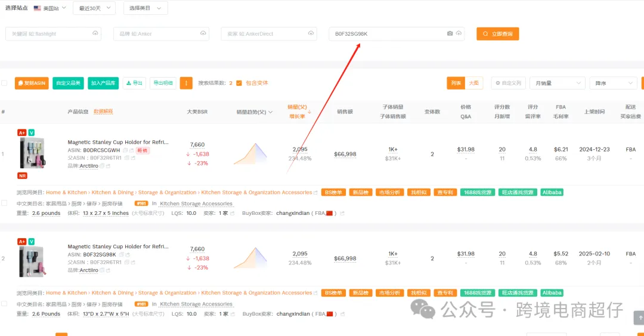Toggle the select-all checkbox in toolbar

tap(4, 83)
